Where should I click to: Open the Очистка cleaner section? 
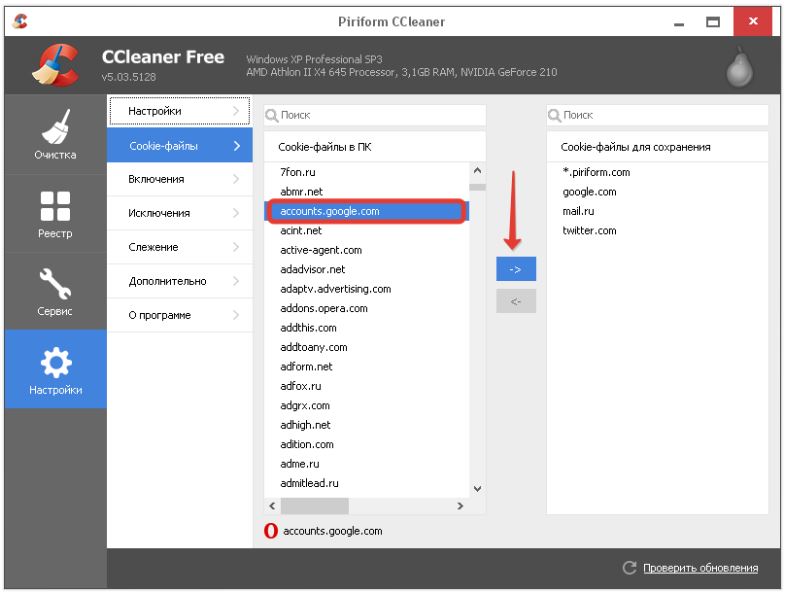pos(55,134)
